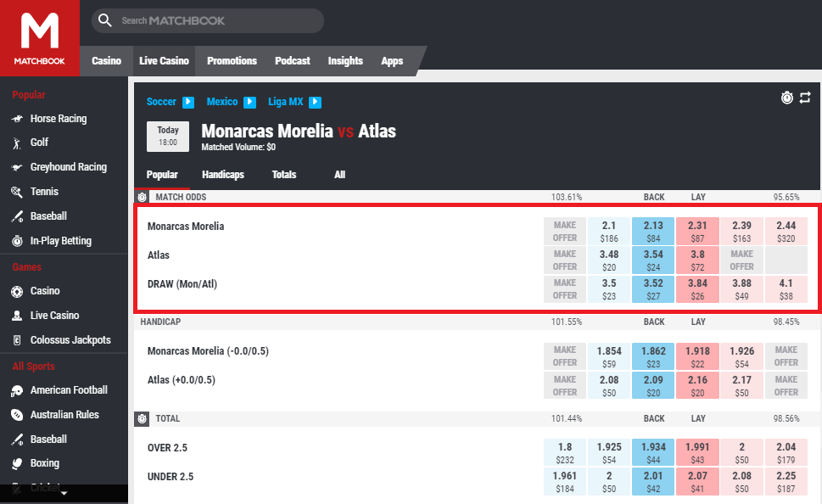Viewport: 822px width, 504px height.
Task: Open the Live Casino top tab
Action: (x=164, y=61)
